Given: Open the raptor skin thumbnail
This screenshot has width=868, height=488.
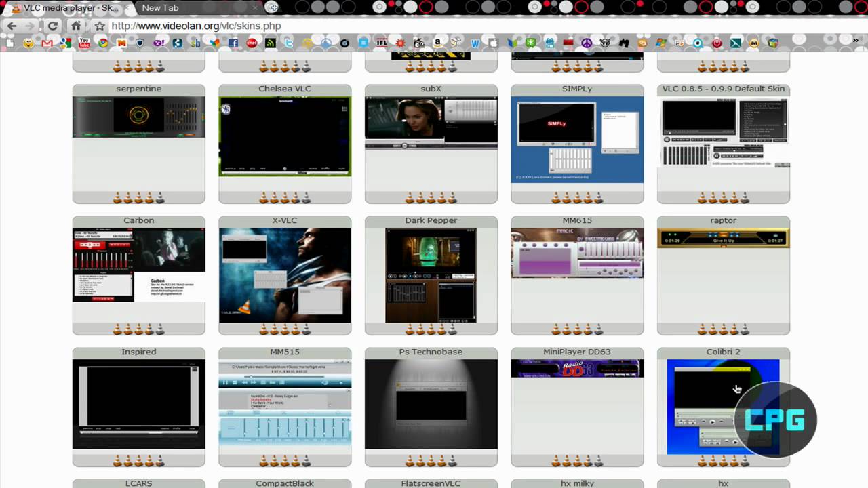Looking at the screenshot, I should click(x=724, y=237).
